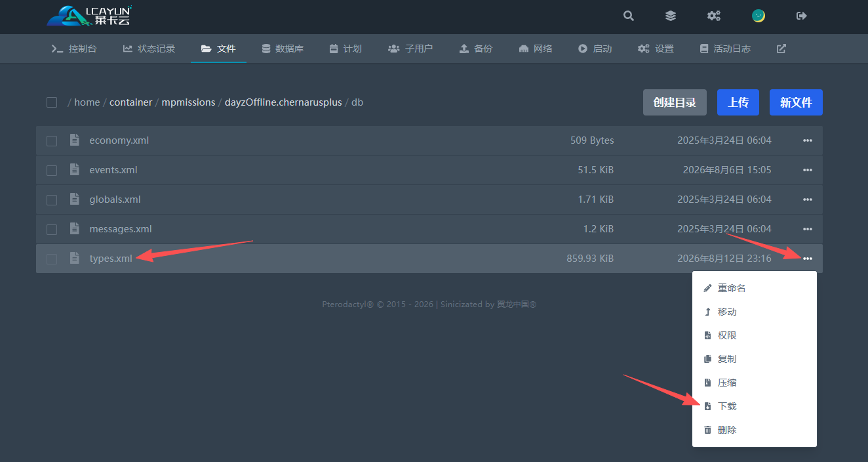868x462 pixels.
Task: Check the types.xml checkbox
Action: click(x=52, y=259)
